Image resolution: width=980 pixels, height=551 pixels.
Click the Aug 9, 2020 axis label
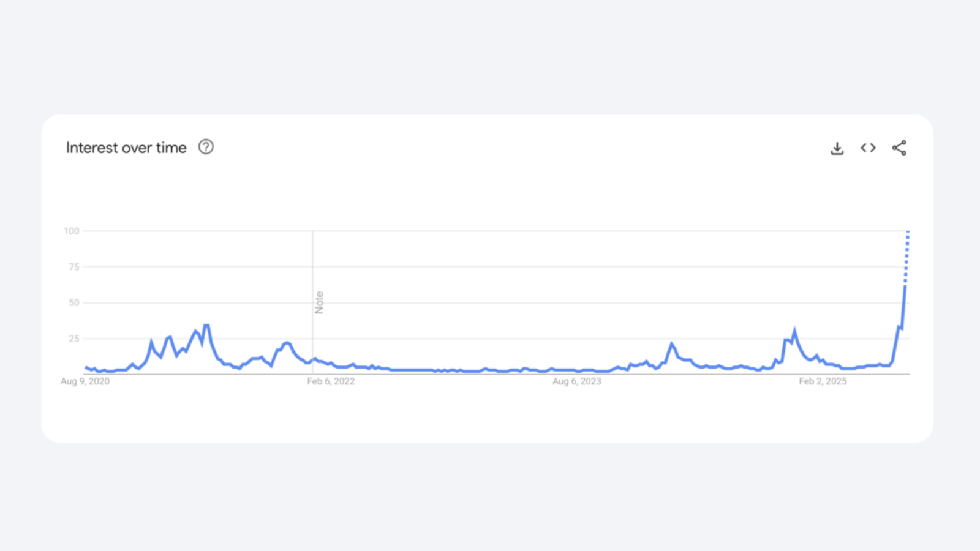click(x=85, y=381)
